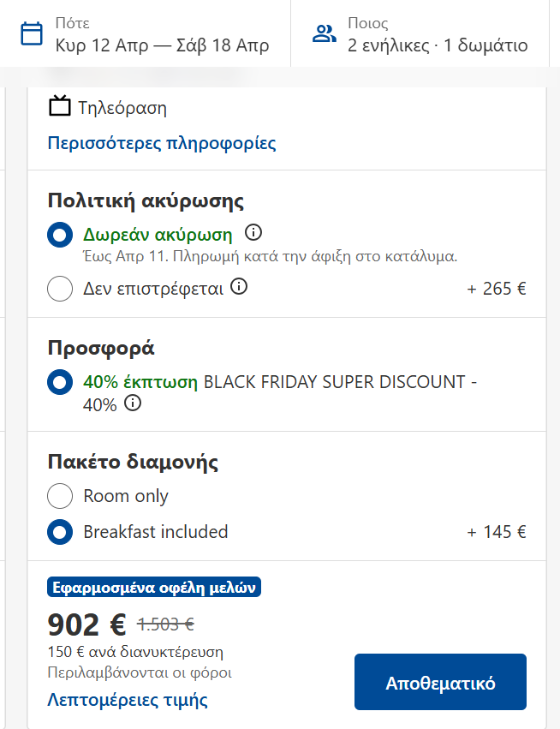Enable the 40% έκπτωση offer

[x=59, y=382]
